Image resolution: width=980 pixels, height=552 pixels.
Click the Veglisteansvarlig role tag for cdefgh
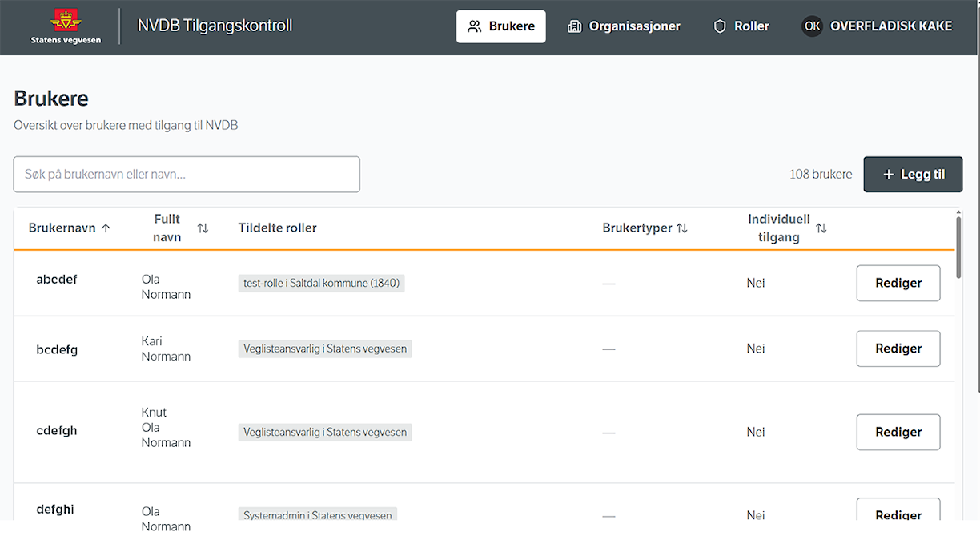(x=324, y=432)
